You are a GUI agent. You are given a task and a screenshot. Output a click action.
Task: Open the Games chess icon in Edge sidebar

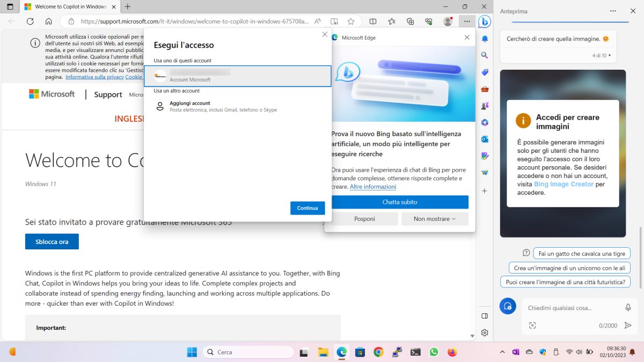pos(485,106)
